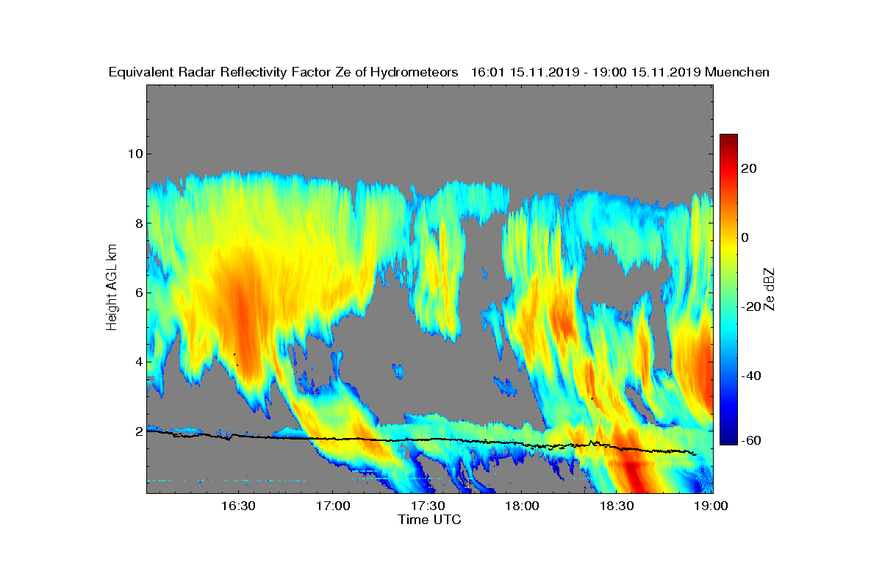Viewport: 882px width, 588px height.
Task: Click the colorbar value -60
Action: (752, 440)
